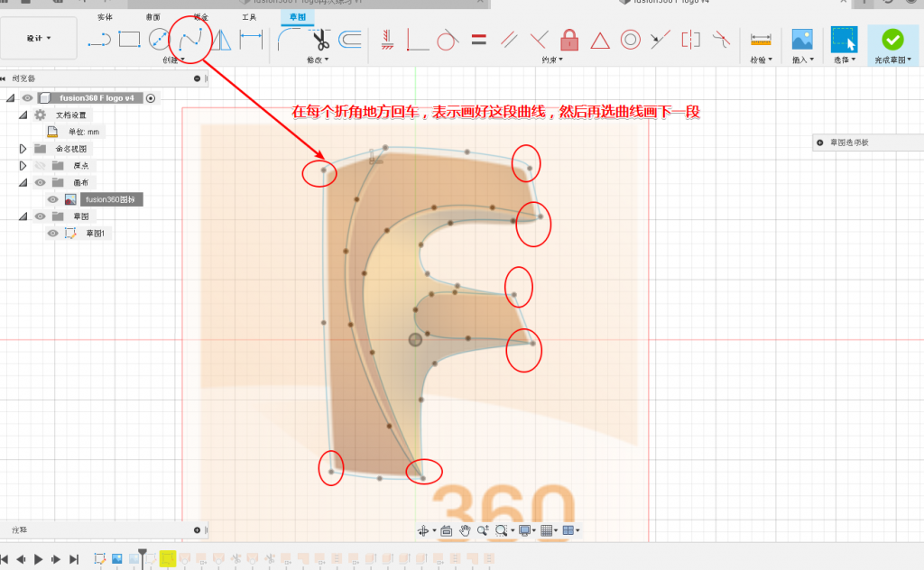
Task: Click the Insert image icon
Action: pyautogui.click(x=802, y=40)
